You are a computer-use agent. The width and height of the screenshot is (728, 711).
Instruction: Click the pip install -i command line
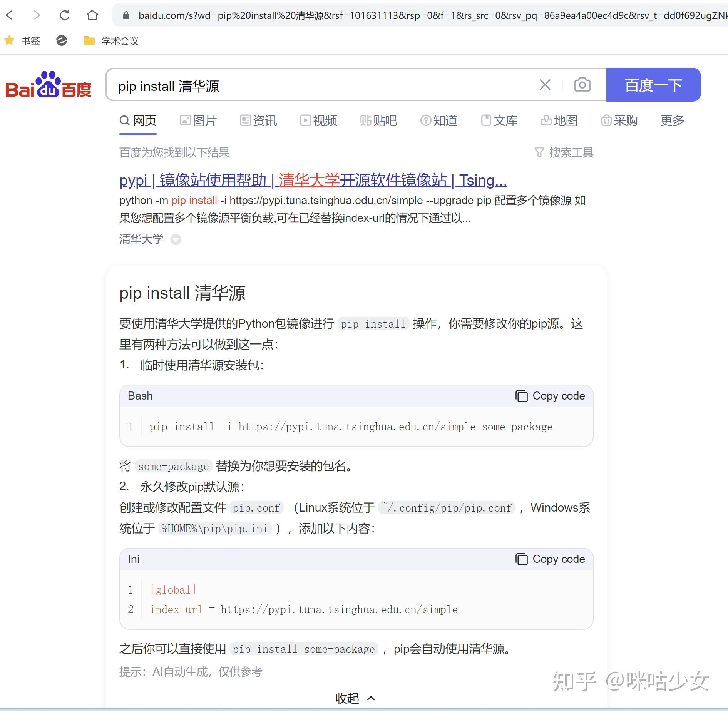(x=351, y=427)
